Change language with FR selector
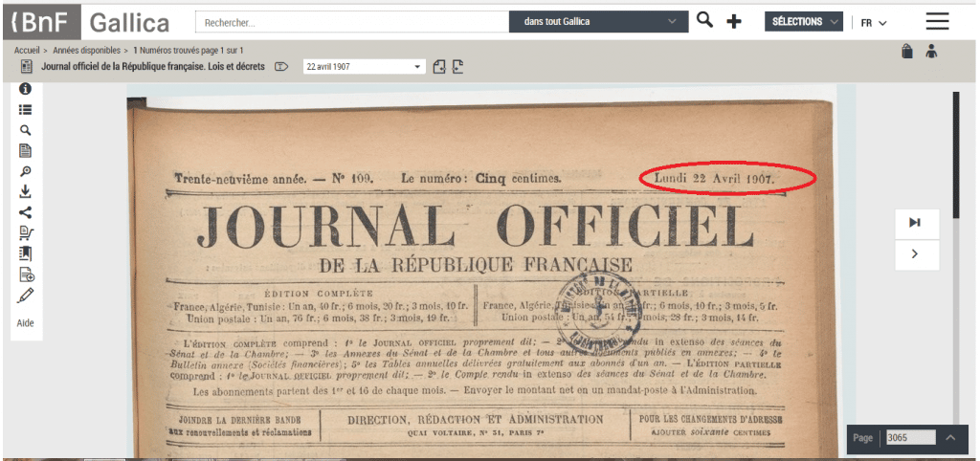The height and width of the screenshot is (461, 980). (874, 23)
